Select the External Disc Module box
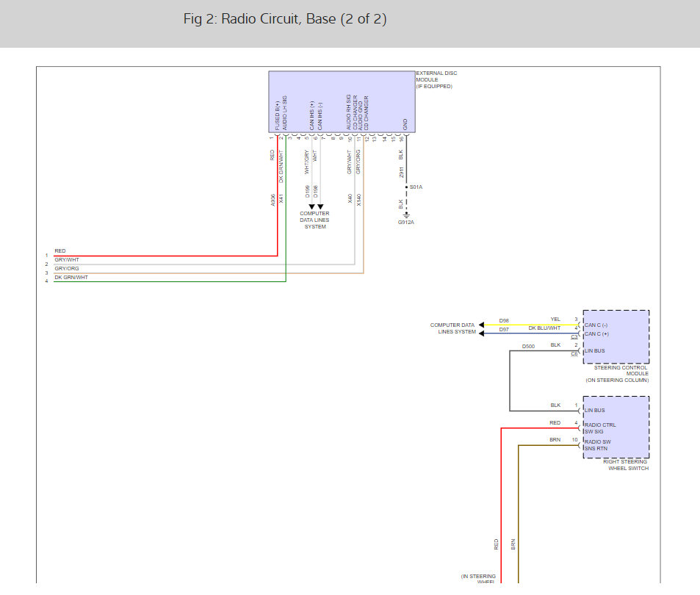700x595 pixels. [x=342, y=101]
